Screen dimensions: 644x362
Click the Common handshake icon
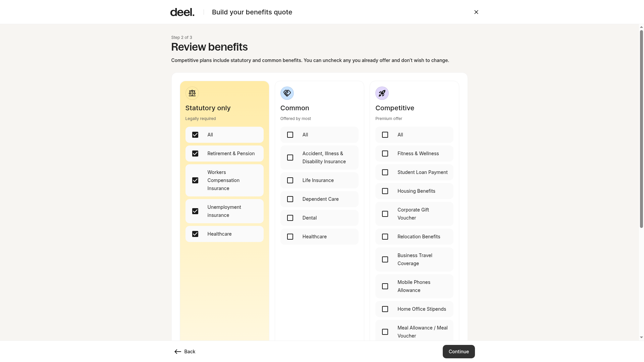[x=287, y=93]
